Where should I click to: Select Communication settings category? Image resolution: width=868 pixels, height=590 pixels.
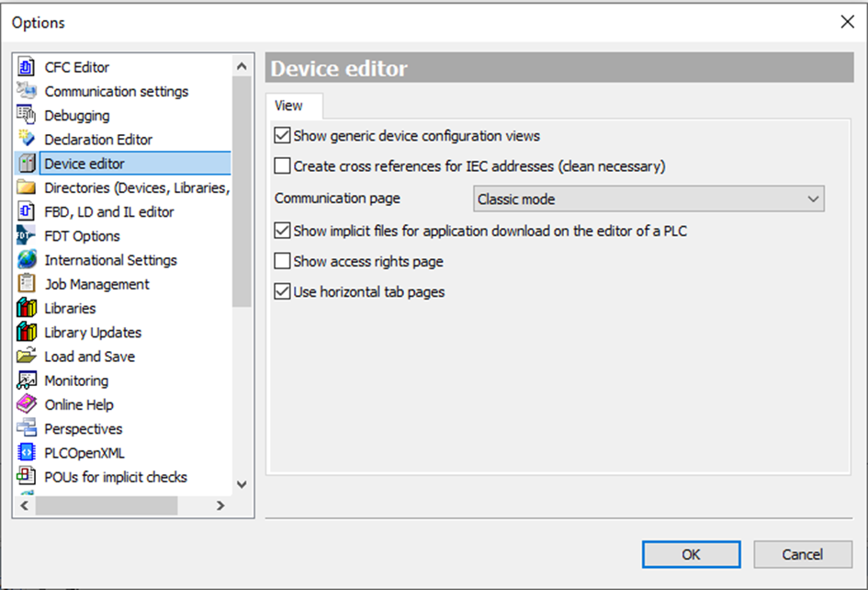[x=117, y=91]
